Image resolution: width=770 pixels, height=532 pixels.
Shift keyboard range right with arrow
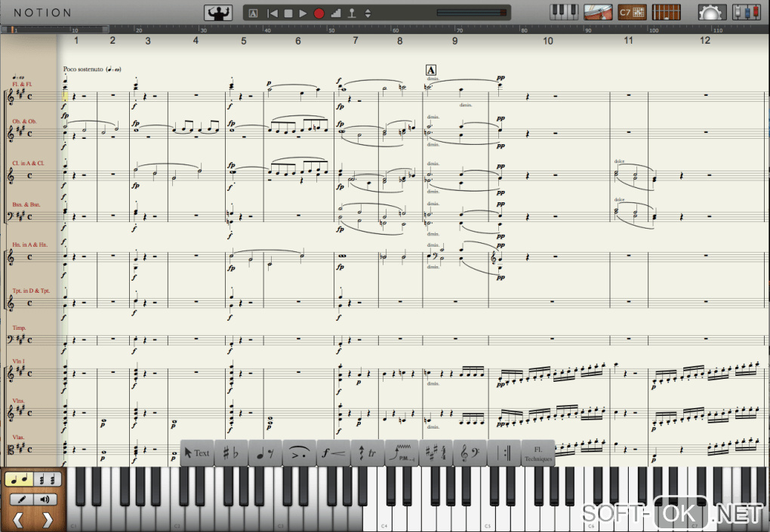click(47, 520)
